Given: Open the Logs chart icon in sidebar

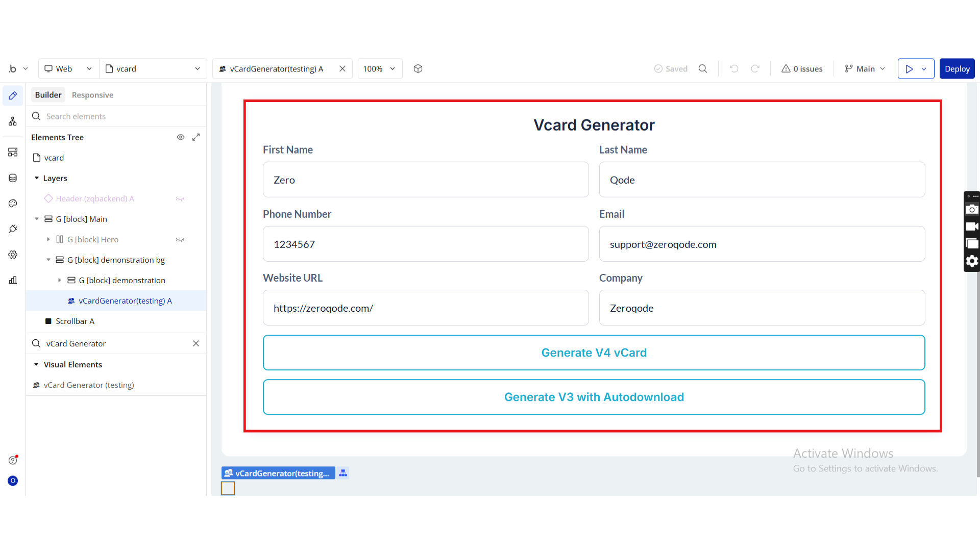Looking at the screenshot, I should [x=13, y=280].
